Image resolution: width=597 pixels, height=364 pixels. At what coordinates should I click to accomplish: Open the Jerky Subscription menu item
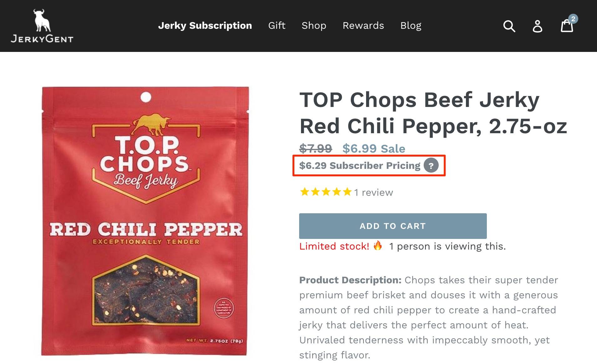click(x=205, y=26)
